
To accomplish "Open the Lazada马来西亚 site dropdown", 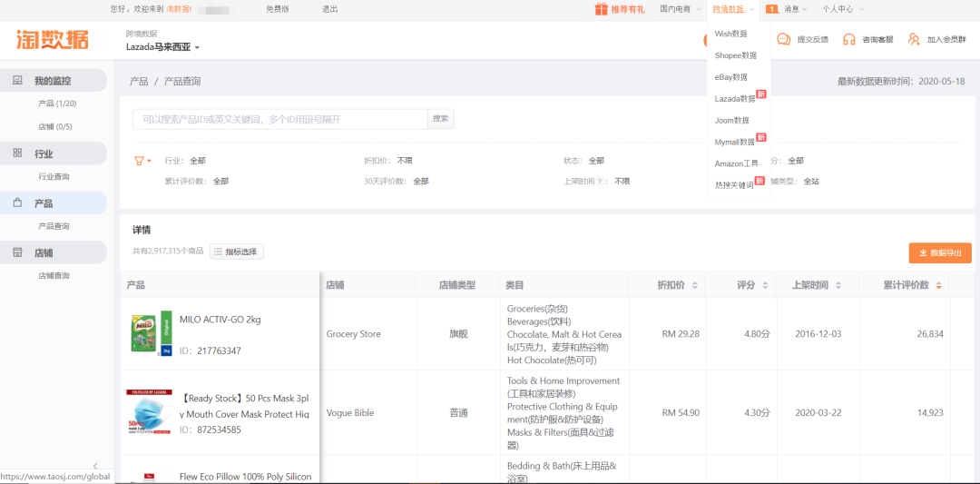I will click(162, 47).
